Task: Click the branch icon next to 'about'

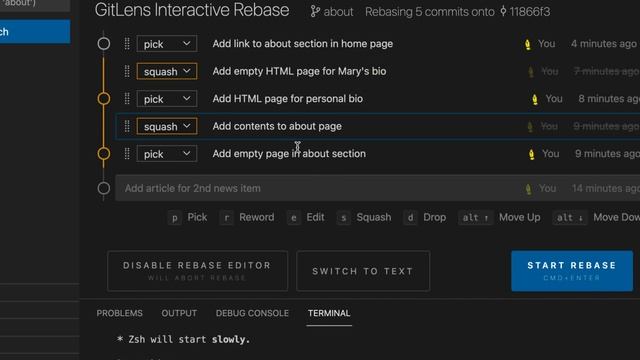Action: point(315,11)
